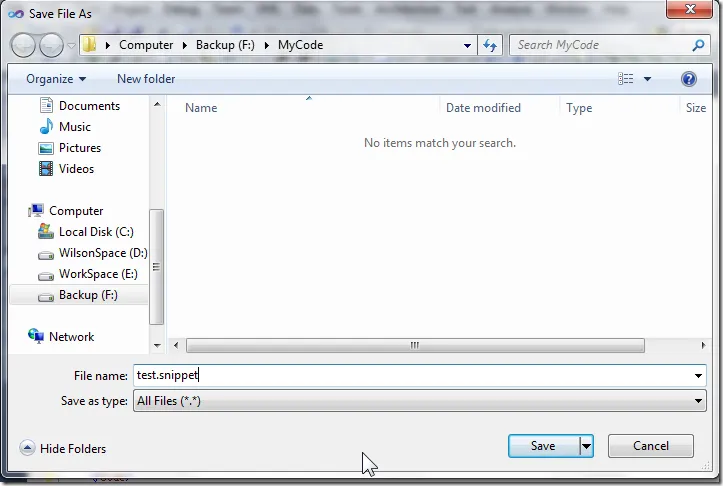Click the navigation pane vertical scrollbar thumb
Screen dimensions: 723x486
[x=157, y=267]
